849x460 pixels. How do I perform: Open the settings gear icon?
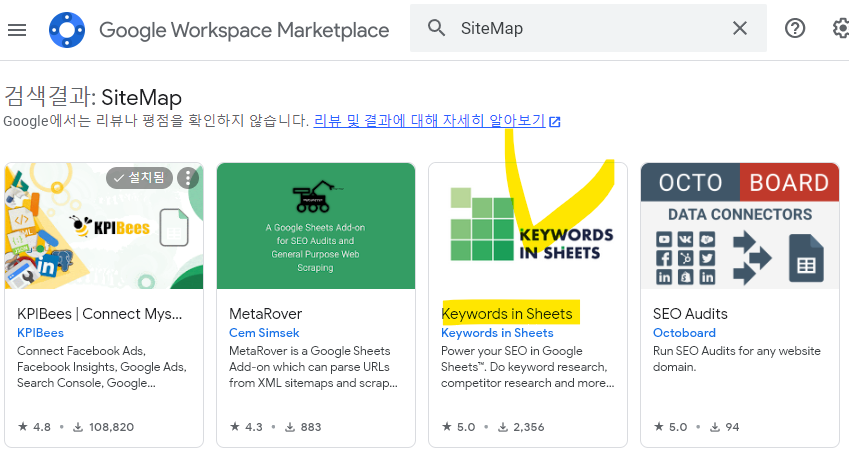point(841,28)
